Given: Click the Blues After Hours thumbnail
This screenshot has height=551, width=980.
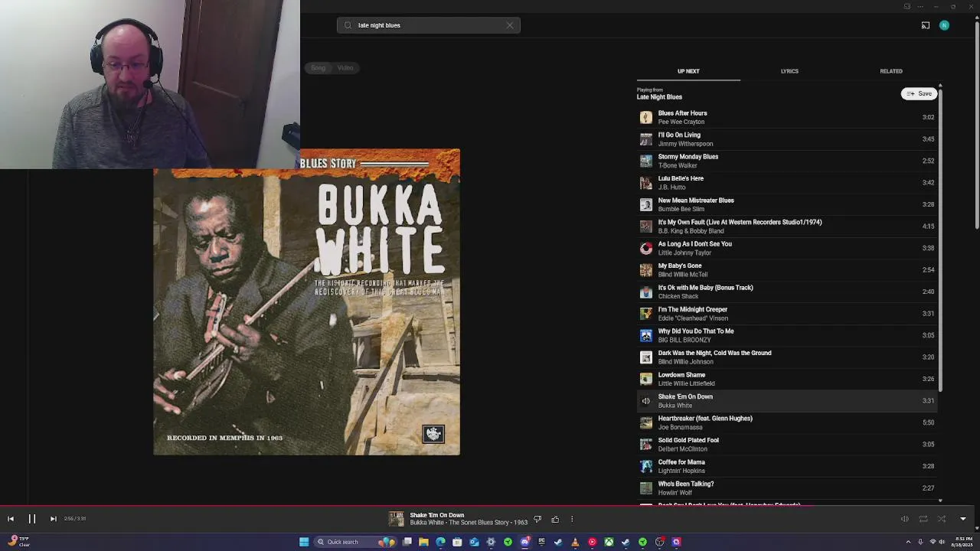Looking at the screenshot, I should click(646, 117).
